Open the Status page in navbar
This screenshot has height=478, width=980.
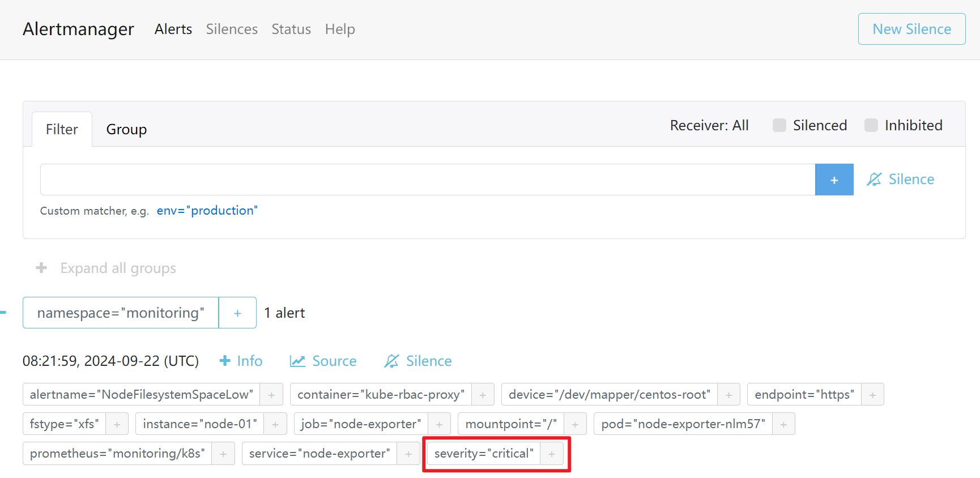coord(291,29)
